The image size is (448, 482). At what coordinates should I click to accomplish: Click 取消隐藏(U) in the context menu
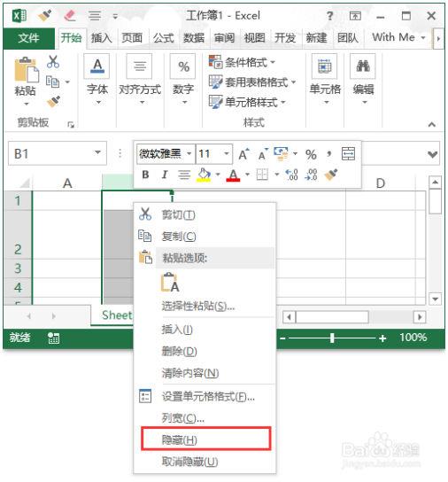[189, 462]
